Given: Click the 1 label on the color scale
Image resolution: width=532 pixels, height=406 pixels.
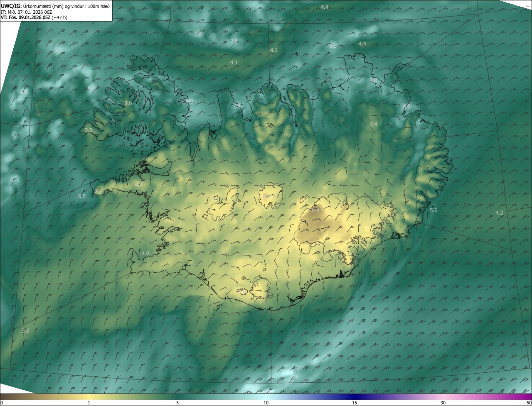Looking at the screenshot, I should point(89,403).
